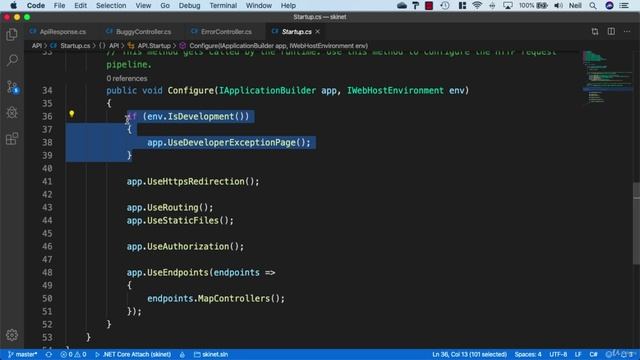
Task: Click the app.UseHttpsRedirection(); line
Action: coord(193,182)
